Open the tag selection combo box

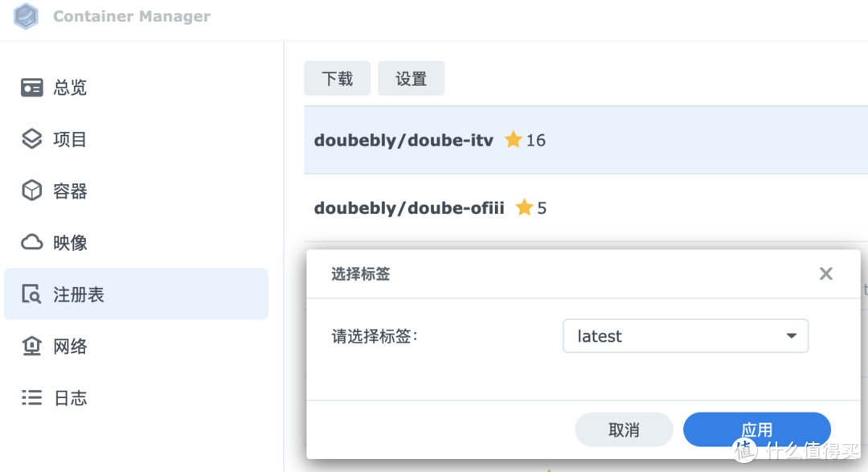click(685, 336)
